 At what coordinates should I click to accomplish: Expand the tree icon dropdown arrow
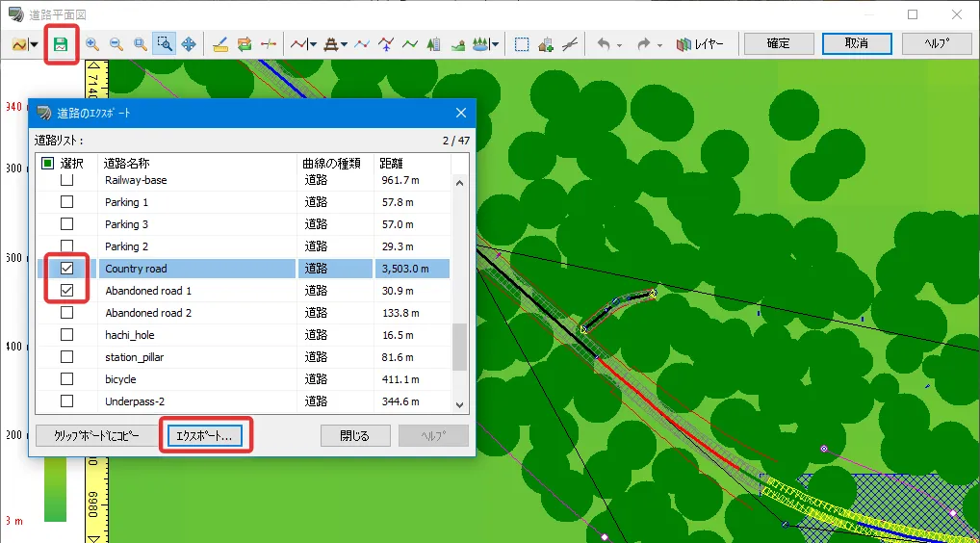point(496,44)
